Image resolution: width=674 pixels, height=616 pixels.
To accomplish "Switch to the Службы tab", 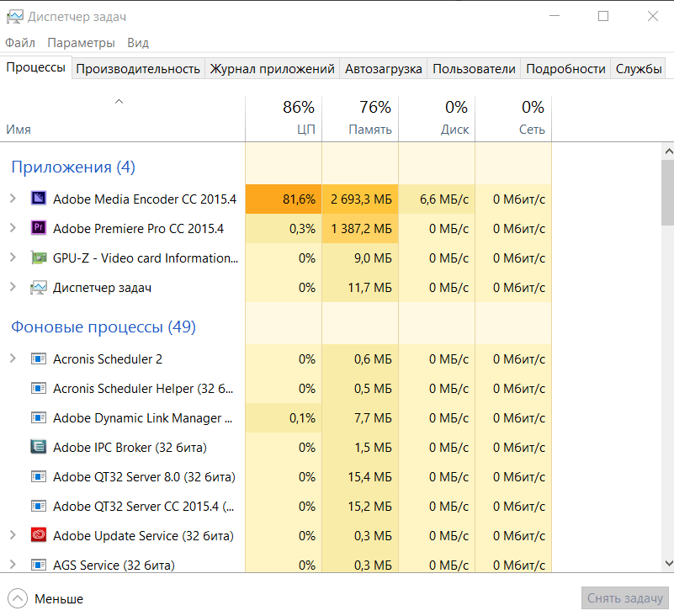I will (x=639, y=69).
